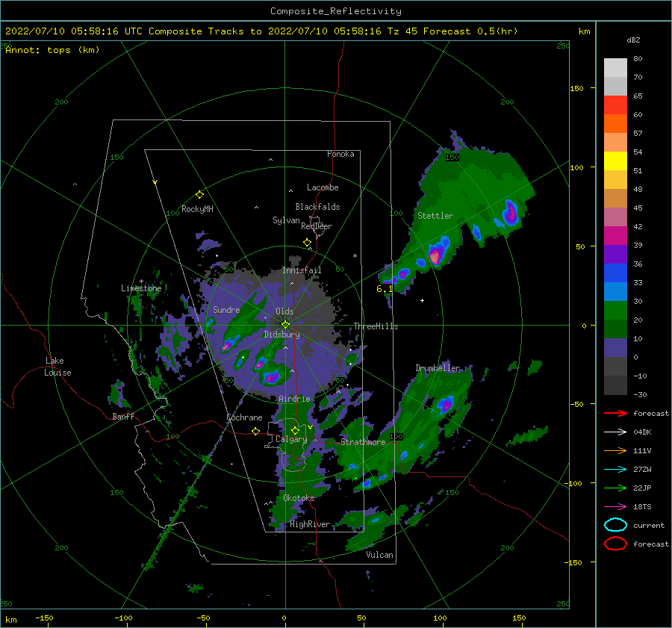
Task: Click the Airdrie city label
Action: (294, 399)
